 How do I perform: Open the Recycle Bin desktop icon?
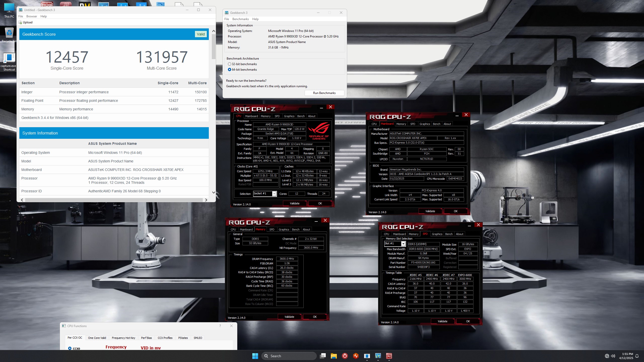pyautogui.click(x=9, y=35)
